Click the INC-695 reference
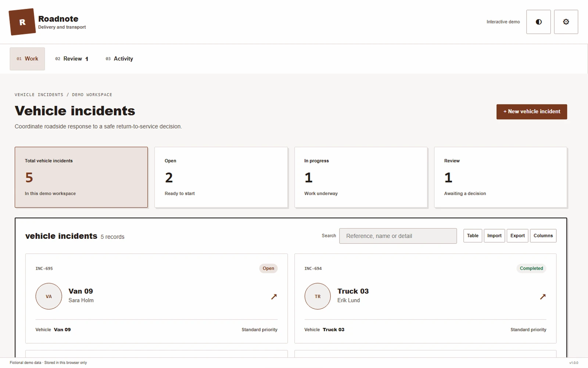The height and width of the screenshot is (368, 588). [x=44, y=269]
